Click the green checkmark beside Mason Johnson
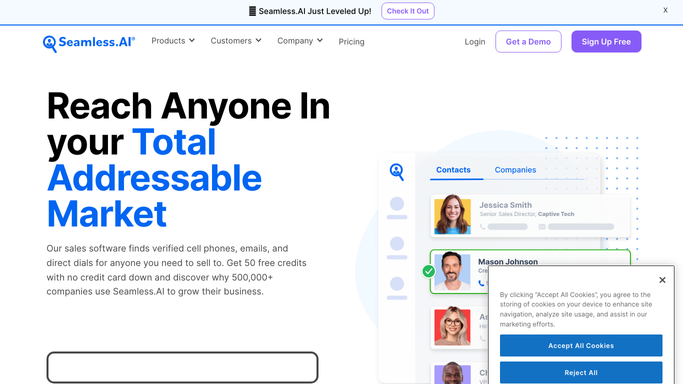Image resolution: width=683 pixels, height=384 pixels. point(429,271)
